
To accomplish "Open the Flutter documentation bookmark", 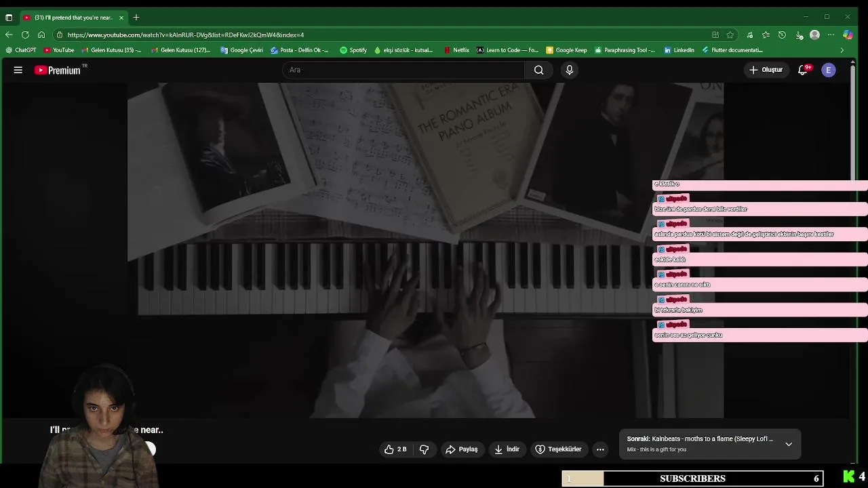I will [732, 50].
